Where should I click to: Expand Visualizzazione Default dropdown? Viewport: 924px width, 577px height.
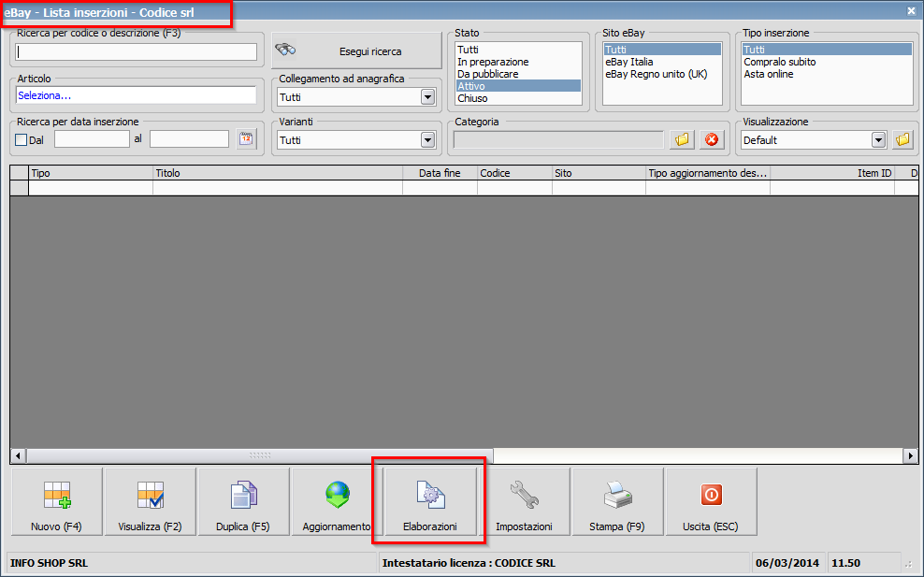pos(878,140)
